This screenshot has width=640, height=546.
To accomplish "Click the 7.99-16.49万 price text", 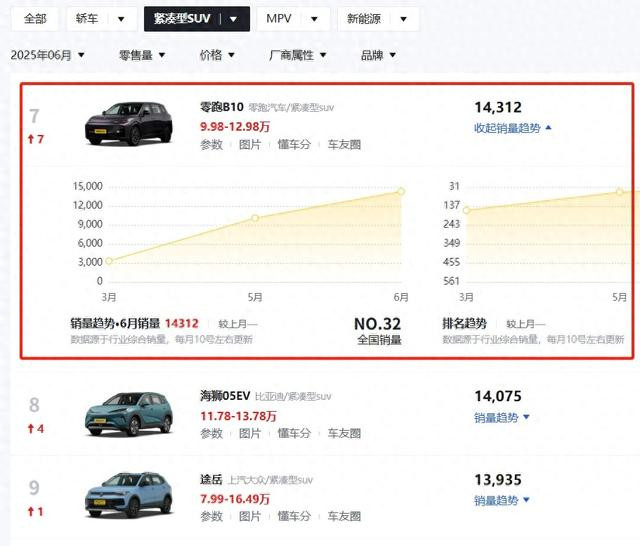I will coord(235,499).
